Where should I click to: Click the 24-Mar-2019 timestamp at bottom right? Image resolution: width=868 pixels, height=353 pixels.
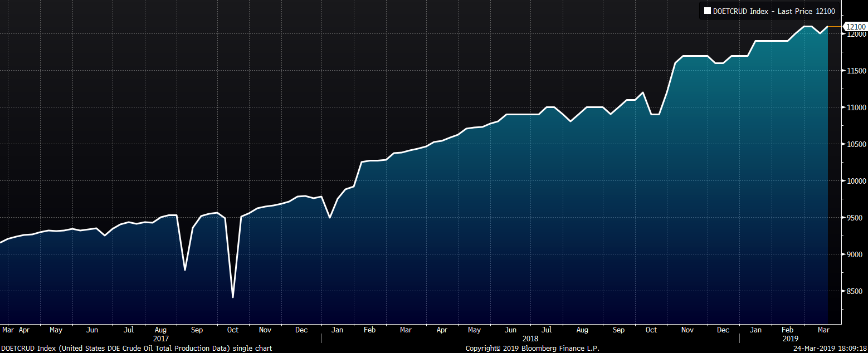tap(830, 348)
